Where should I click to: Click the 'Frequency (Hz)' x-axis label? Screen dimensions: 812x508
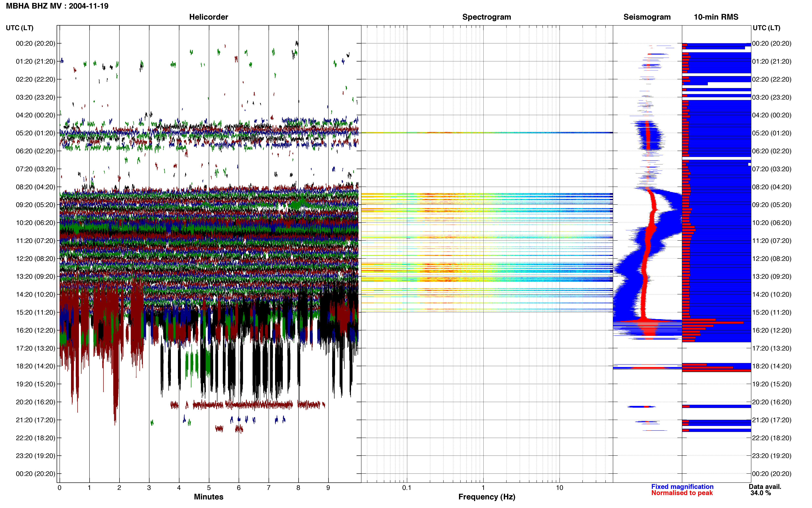click(x=487, y=497)
